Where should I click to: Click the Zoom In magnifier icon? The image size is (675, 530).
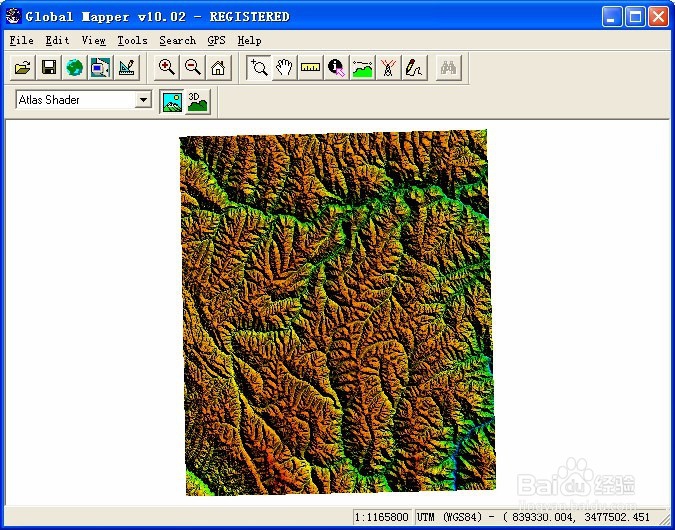167,68
